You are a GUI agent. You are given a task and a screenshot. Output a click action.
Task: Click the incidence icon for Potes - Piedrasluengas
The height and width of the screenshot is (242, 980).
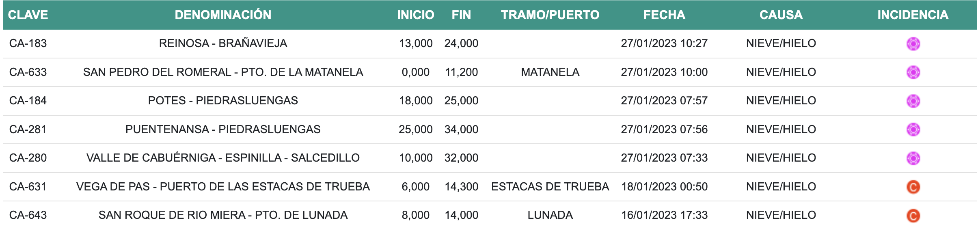[x=913, y=101]
